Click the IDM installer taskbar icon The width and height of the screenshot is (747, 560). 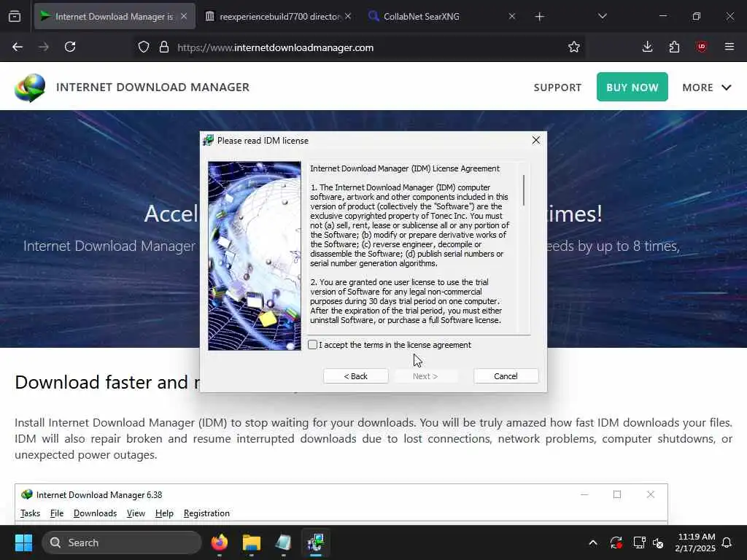pyautogui.click(x=315, y=542)
